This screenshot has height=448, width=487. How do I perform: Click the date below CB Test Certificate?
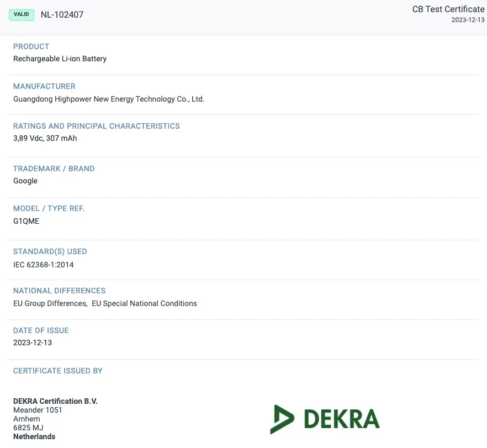[468, 20]
